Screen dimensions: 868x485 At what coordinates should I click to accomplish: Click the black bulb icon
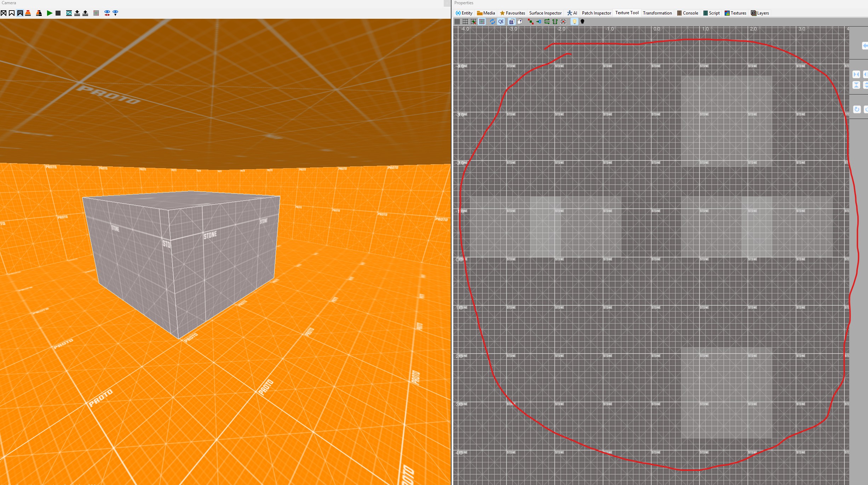582,22
